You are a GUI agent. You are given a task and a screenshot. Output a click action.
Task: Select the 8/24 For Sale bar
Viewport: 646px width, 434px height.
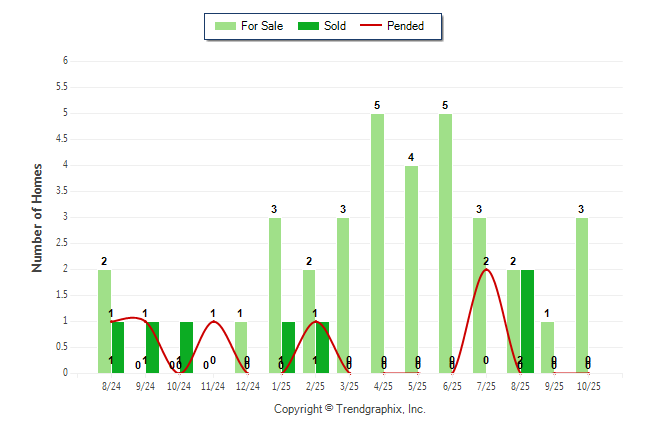coord(104,321)
